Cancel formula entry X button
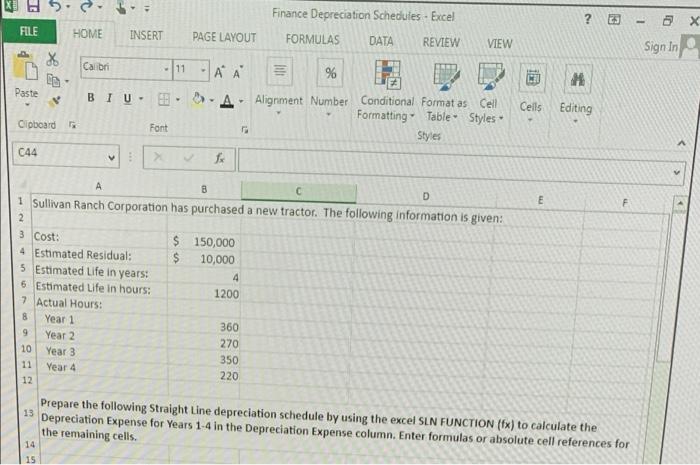Viewport: 700px width, 465px height. click(x=158, y=157)
